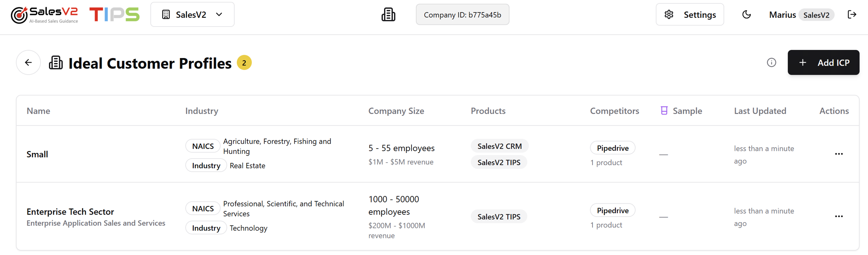Click the Ideal Customer Profiles heading icon
Viewport: 868px width, 255px height.
point(56,62)
